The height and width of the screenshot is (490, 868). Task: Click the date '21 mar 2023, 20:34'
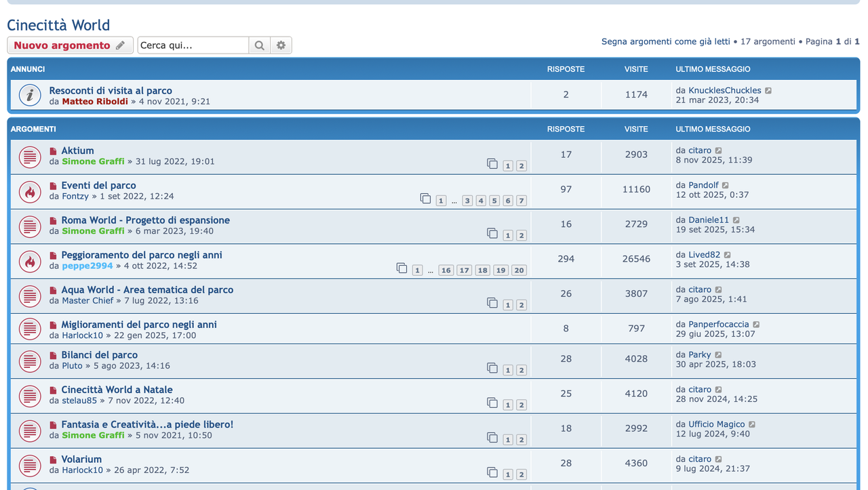point(717,100)
